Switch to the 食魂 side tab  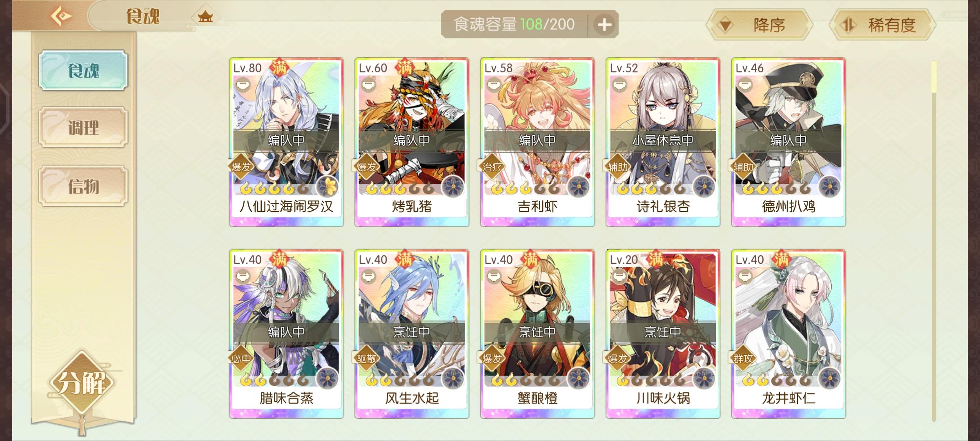click(x=83, y=70)
